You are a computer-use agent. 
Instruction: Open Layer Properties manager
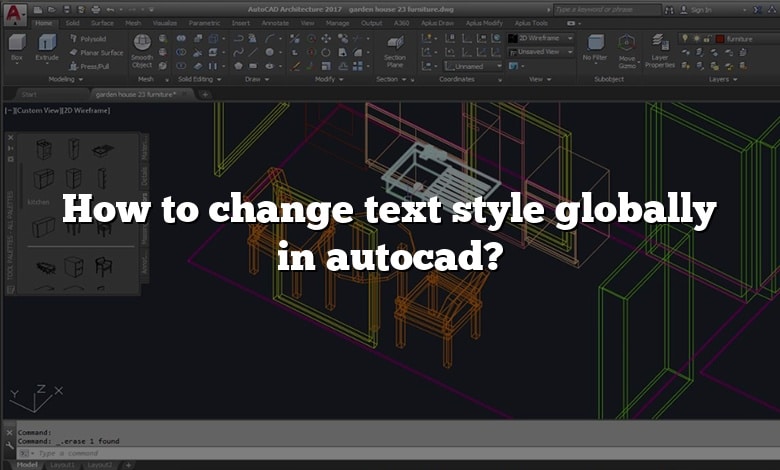[x=660, y=51]
